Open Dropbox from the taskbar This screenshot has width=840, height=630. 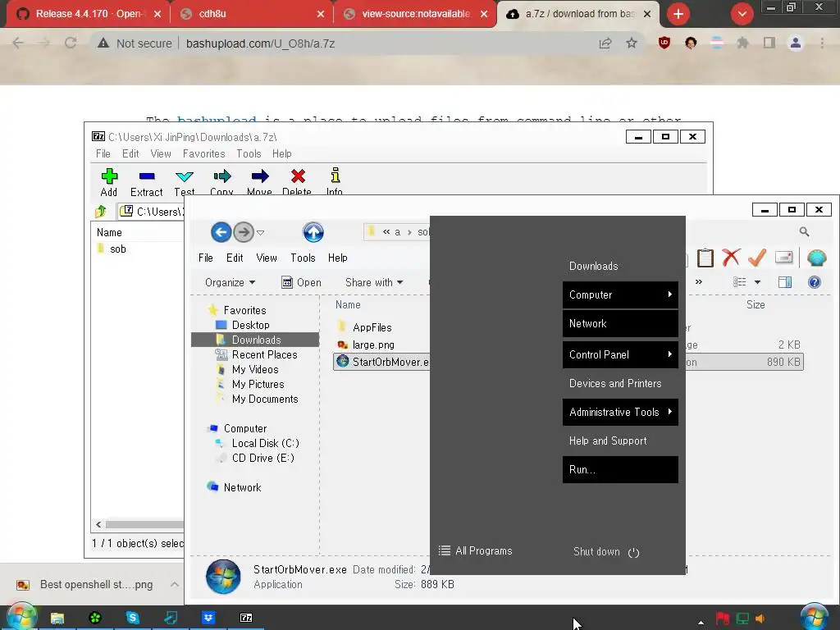click(x=208, y=618)
